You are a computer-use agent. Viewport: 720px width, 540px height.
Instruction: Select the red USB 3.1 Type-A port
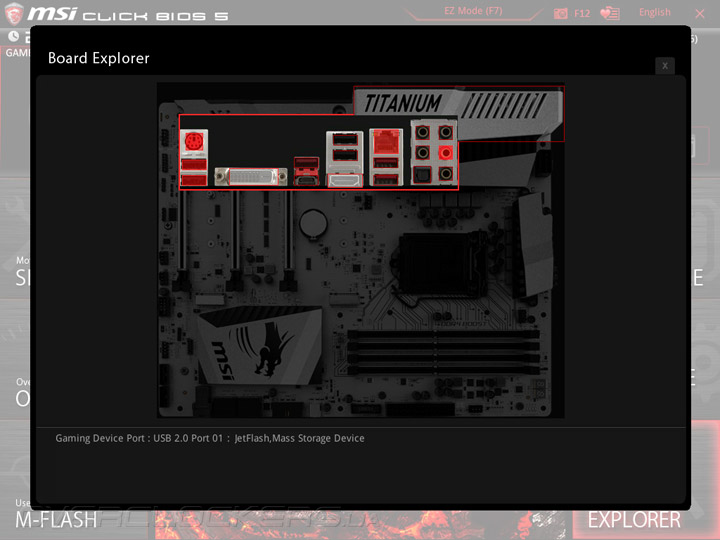(x=306, y=163)
